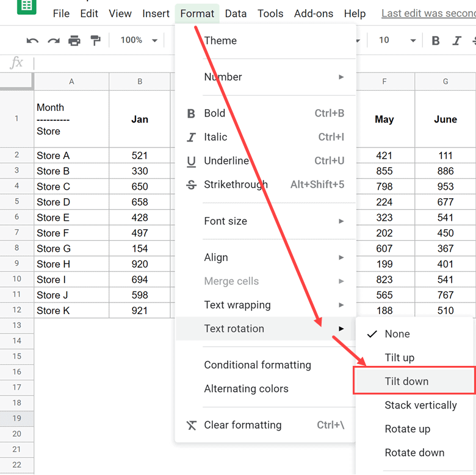
Task: Click the Print icon
Action: point(74,40)
